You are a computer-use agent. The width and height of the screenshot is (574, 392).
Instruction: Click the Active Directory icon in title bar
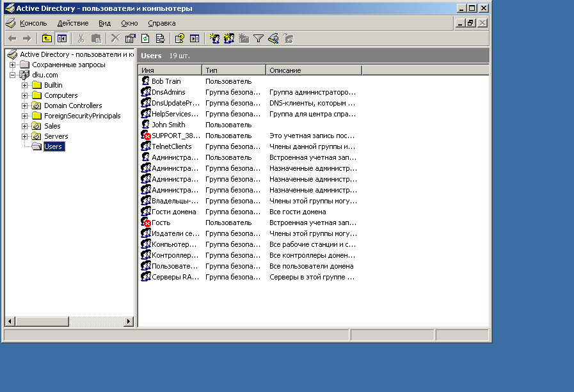click(x=10, y=8)
